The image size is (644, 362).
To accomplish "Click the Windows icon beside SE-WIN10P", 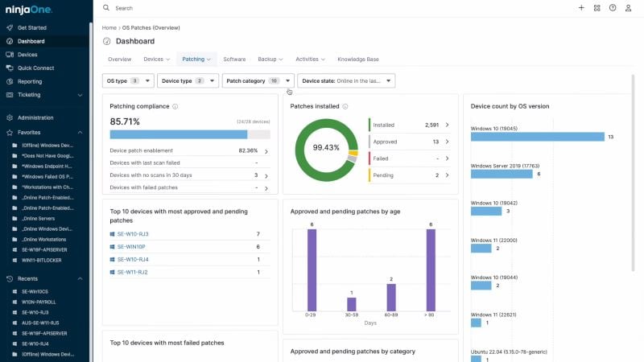I will tap(112, 247).
